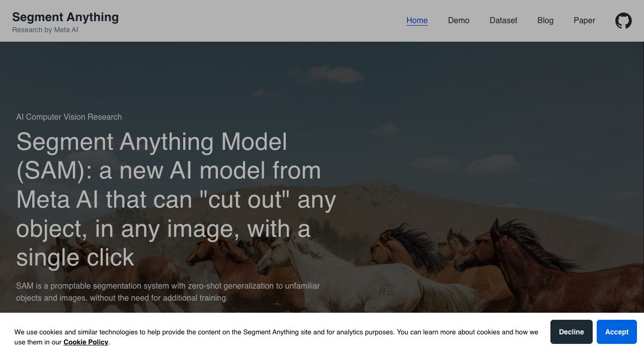Decline cookies in the banner

click(571, 332)
